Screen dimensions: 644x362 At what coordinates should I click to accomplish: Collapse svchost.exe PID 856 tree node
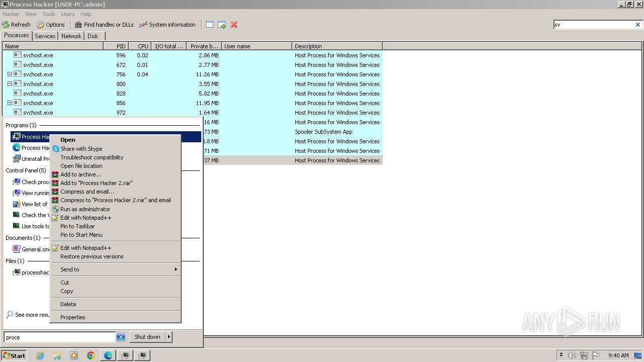click(x=10, y=103)
